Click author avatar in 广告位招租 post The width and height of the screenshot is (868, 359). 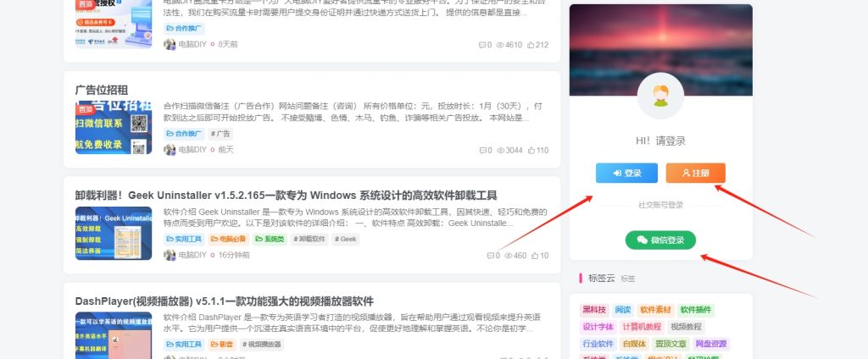click(170, 150)
